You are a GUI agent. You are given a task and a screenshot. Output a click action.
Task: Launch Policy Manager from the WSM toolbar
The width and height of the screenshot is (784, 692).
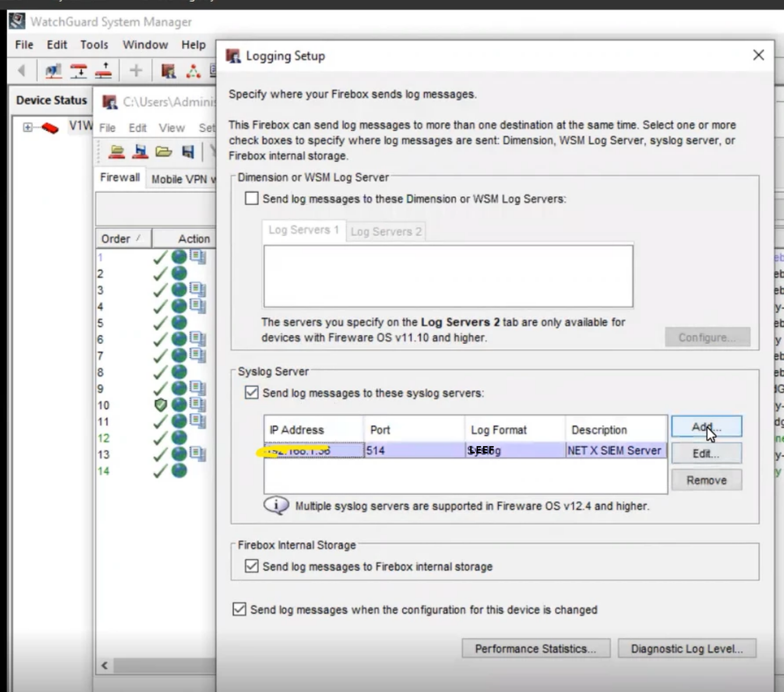168,71
